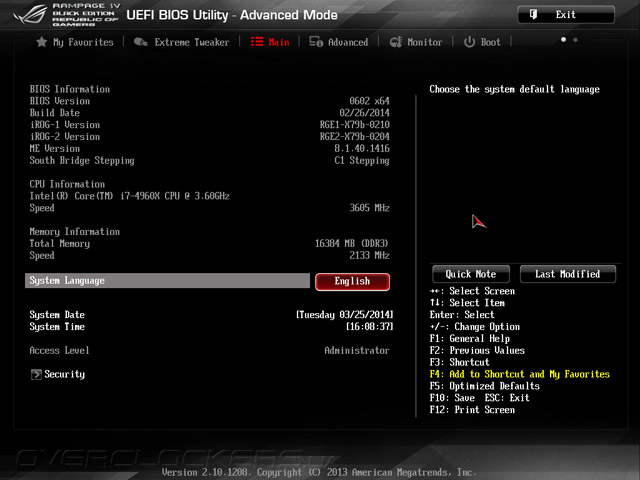Viewport: 640px width, 480px height.
Task: Click the South Bridge Stepping label
Action: tap(82, 160)
